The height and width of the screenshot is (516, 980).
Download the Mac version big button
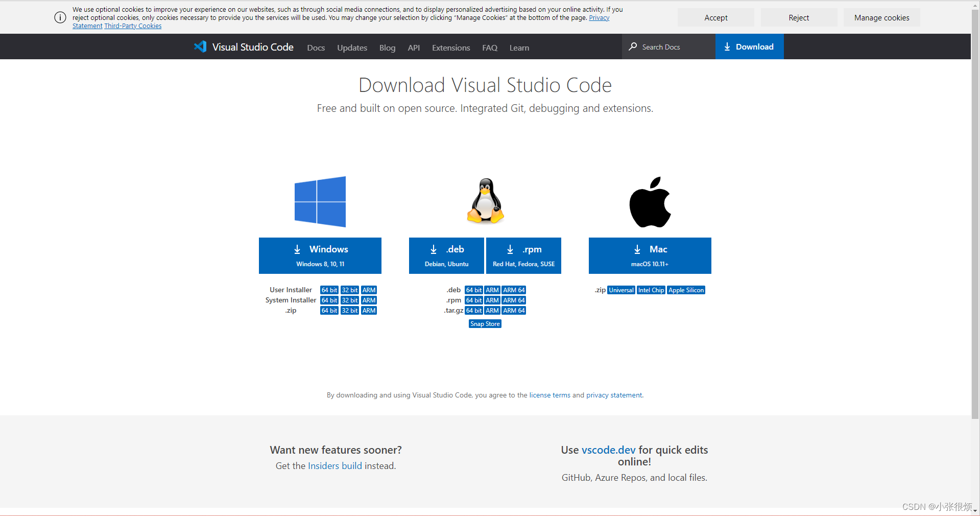pyautogui.click(x=650, y=255)
